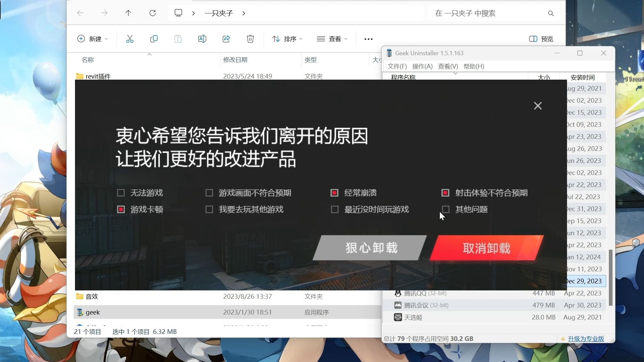This screenshot has width=644, height=362.
Task: Go up one folder level arrow
Action: [x=128, y=13]
